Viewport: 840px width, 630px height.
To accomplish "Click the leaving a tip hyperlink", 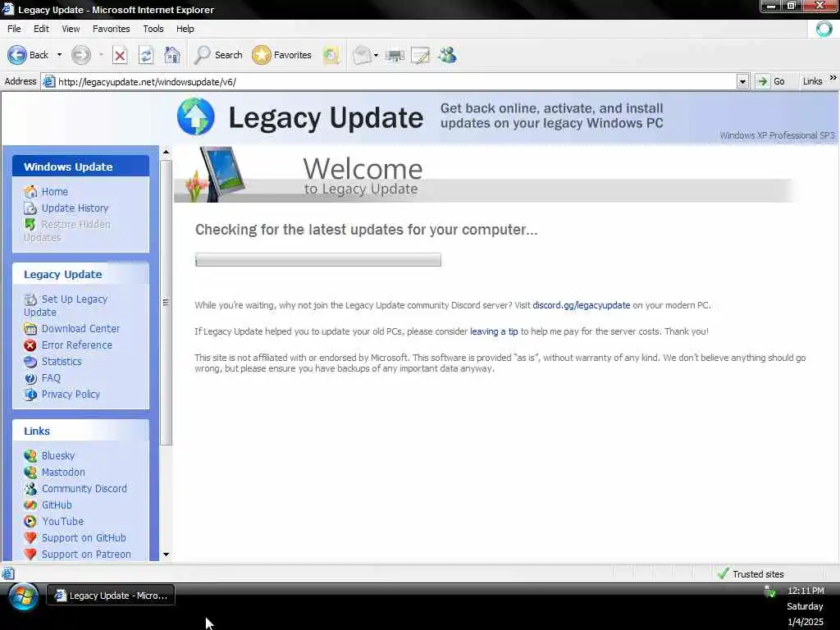I will (494, 331).
